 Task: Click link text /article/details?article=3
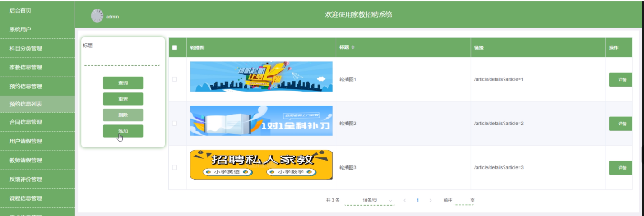(x=499, y=167)
